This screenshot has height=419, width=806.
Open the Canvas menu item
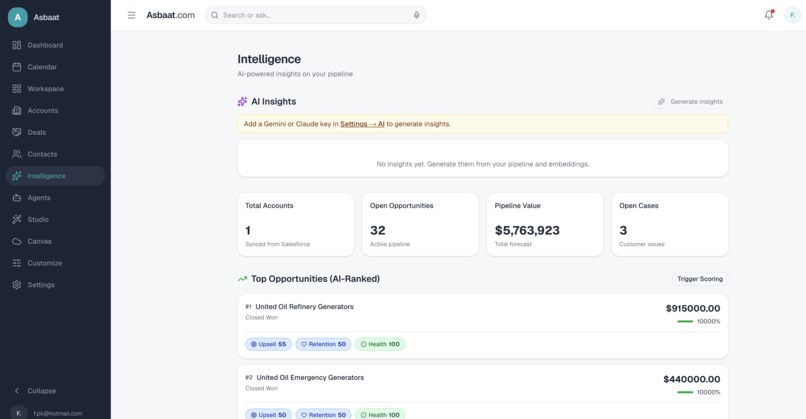tap(56, 241)
